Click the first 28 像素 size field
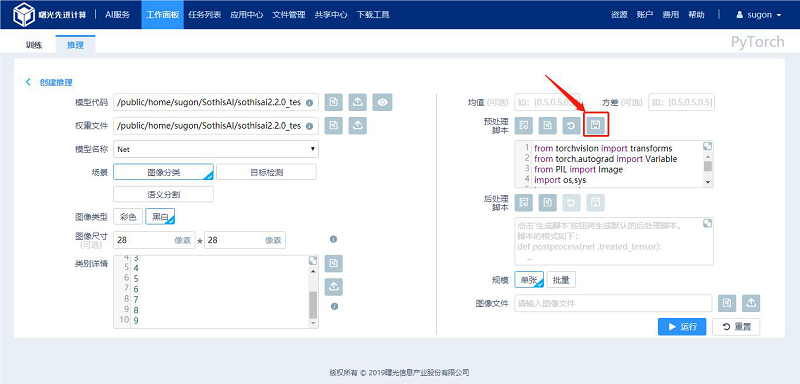The image size is (800, 384). 154,240
